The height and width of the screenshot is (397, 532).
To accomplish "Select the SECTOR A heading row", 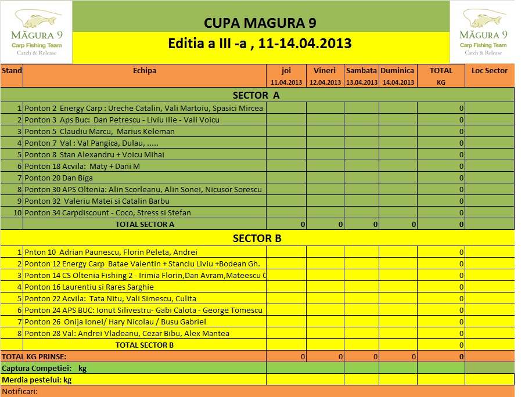I will pyautogui.click(x=257, y=95).
